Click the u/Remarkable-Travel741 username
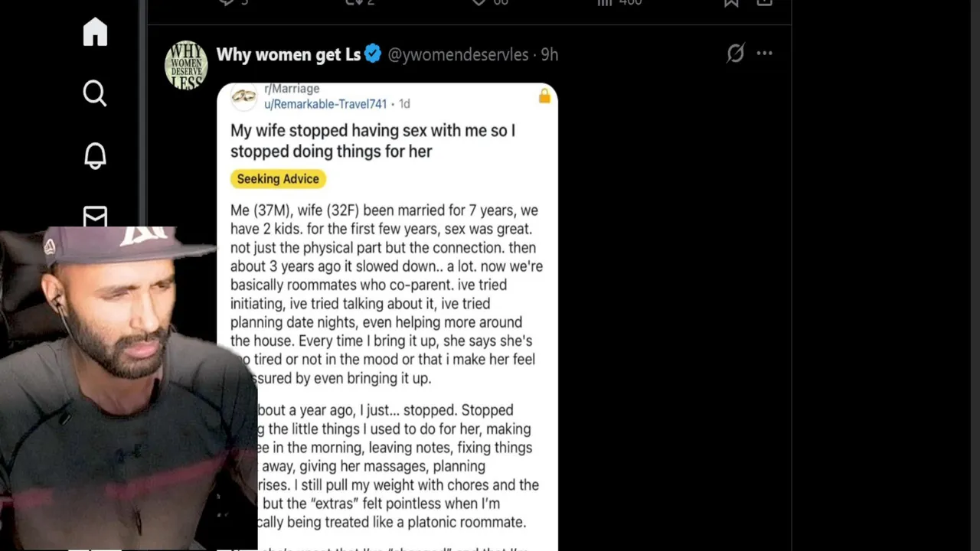 click(x=325, y=104)
